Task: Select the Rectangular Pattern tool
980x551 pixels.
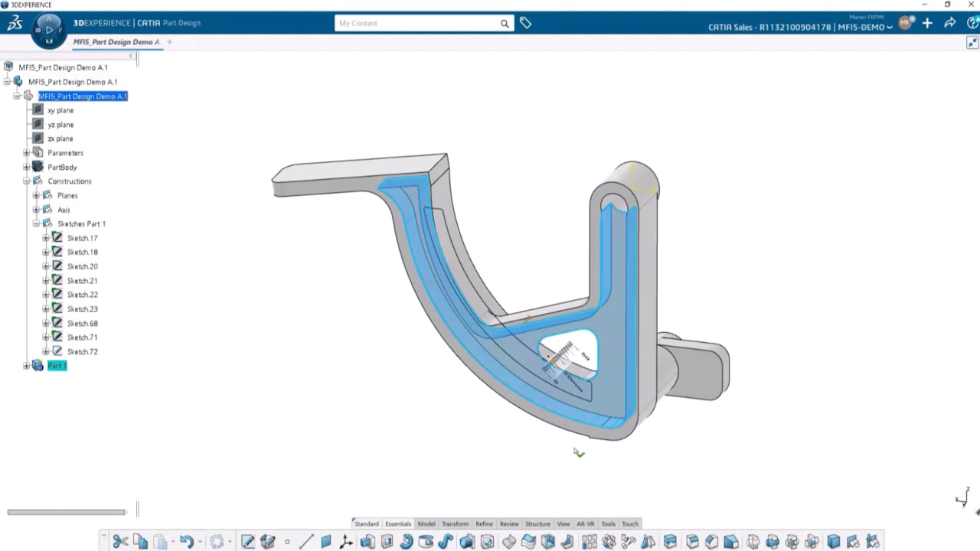Action: click(x=589, y=541)
